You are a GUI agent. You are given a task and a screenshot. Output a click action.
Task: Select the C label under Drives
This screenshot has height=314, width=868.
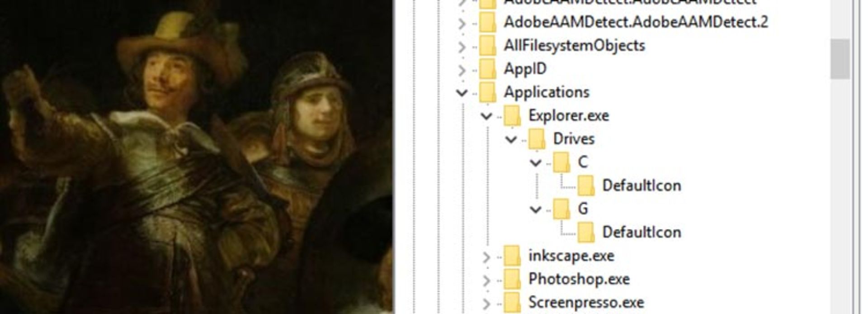click(583, 162)
